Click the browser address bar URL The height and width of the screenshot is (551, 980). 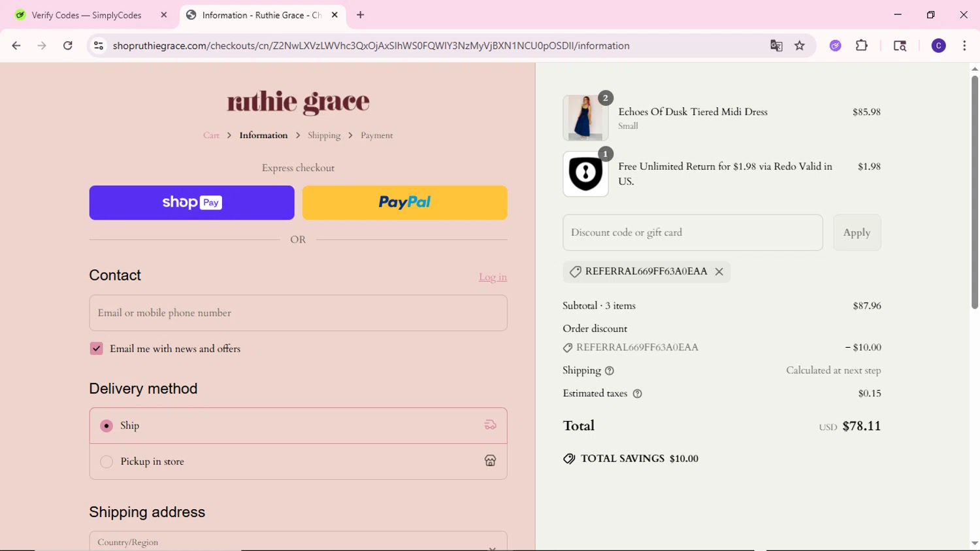click(371, 46)
